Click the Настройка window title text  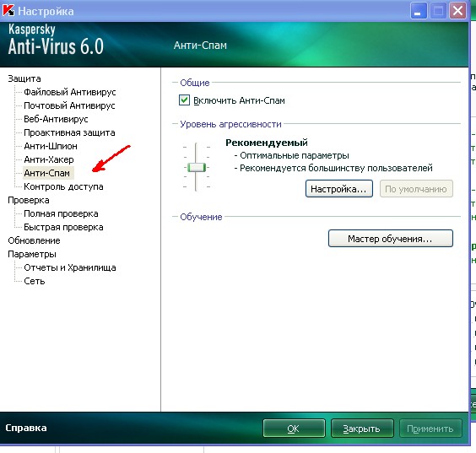pos(46,11)
